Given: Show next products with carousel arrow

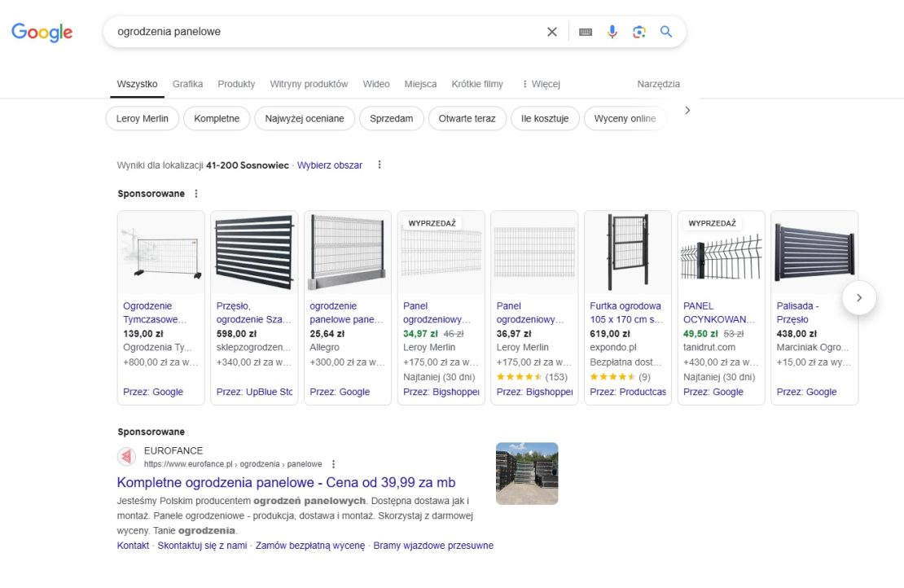Looking at the screenshot, I should (x=859, y=297).
